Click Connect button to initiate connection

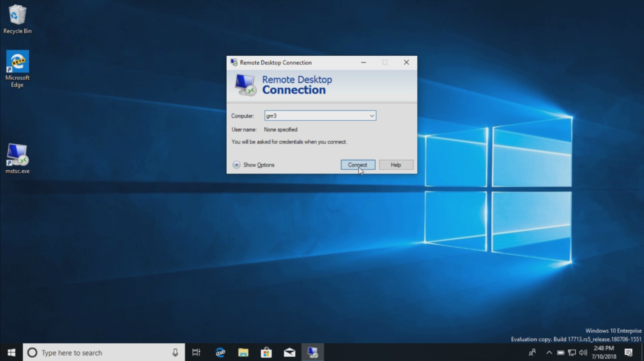[x=357, y=164]
